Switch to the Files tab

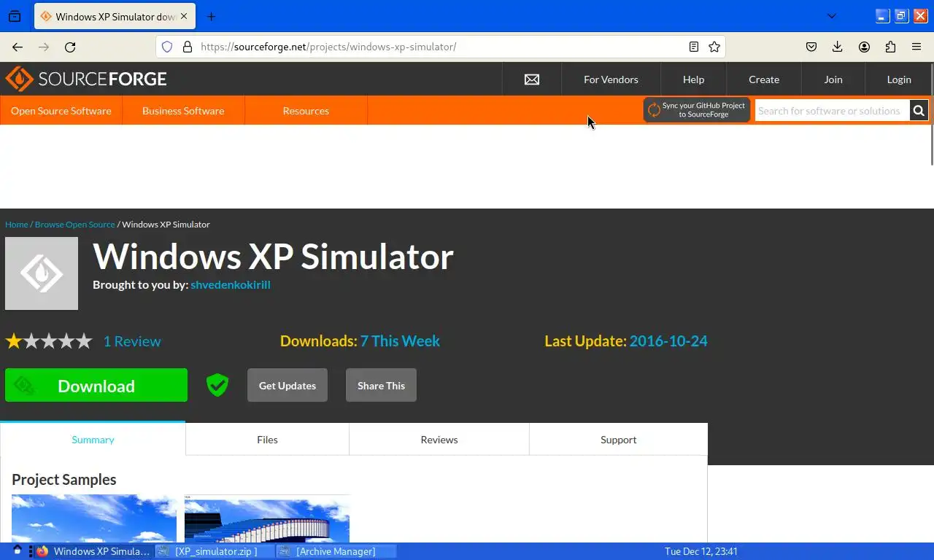pos(267,439)
